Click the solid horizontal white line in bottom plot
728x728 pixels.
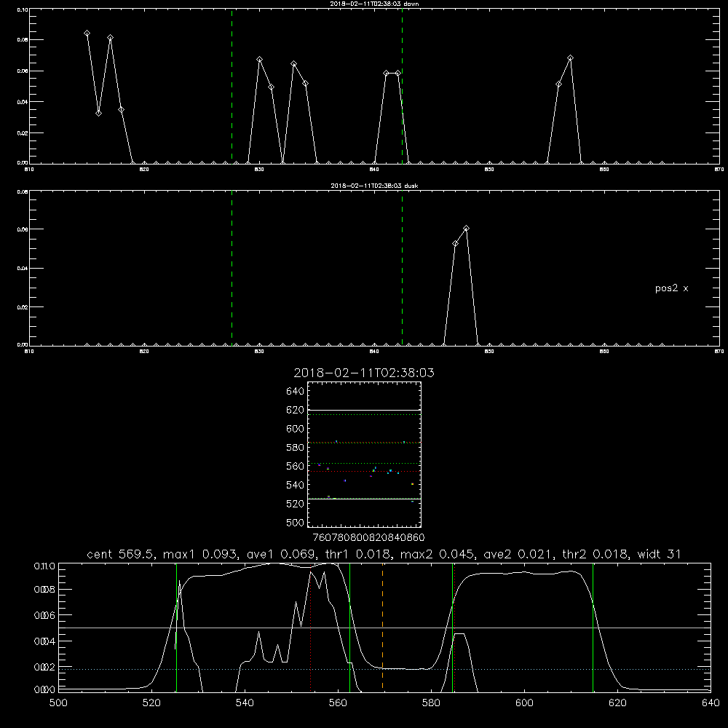click(384, 628)
